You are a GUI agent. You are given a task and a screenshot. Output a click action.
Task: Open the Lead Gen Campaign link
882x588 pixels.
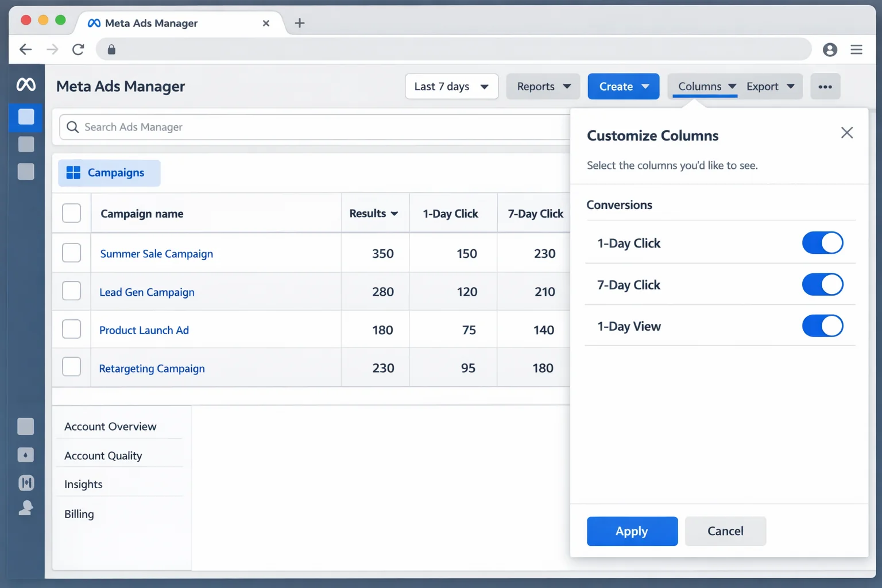146,292
